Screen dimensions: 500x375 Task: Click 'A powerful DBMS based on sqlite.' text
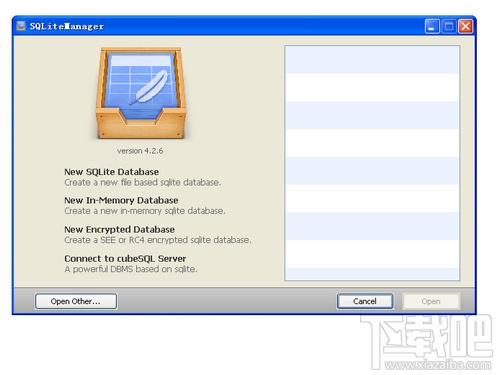[x=131, y=269]
